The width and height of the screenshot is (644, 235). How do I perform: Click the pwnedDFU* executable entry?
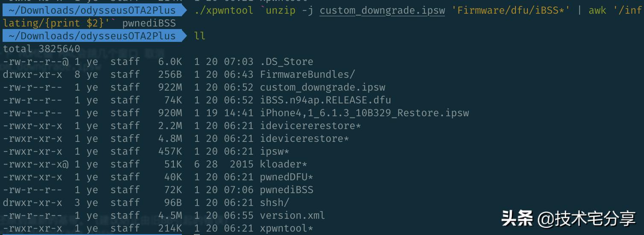pyautogui.click(x=287, y=177)
